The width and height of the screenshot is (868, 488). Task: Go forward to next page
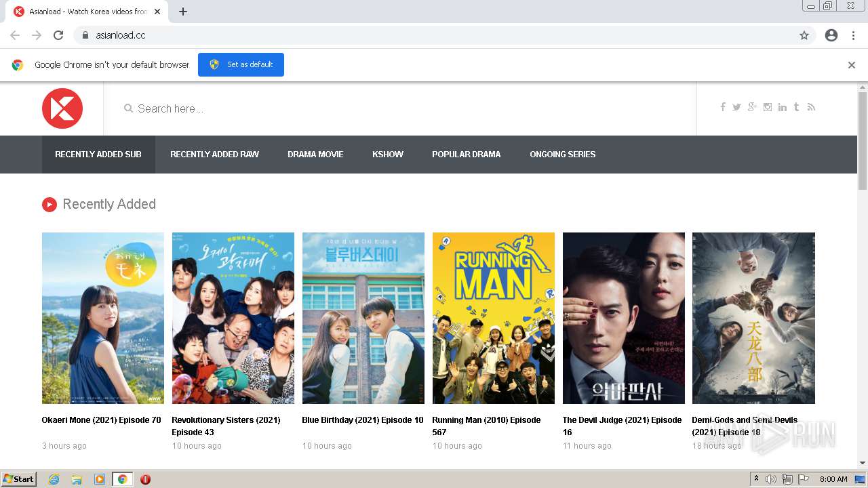click(37, 35)
